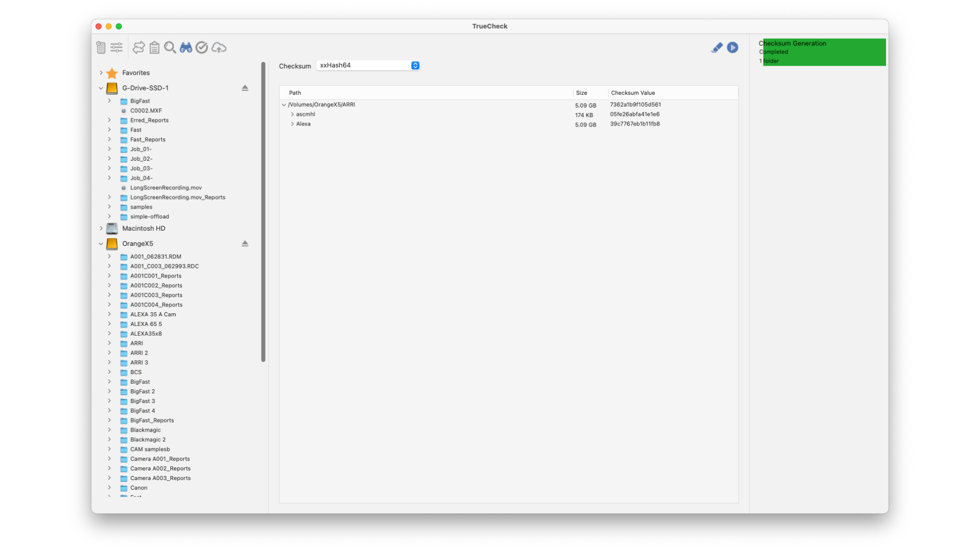Select the BigFast 4 folder
The height and width of the screenshot is (551, 980).
click(x=142, y=411)
